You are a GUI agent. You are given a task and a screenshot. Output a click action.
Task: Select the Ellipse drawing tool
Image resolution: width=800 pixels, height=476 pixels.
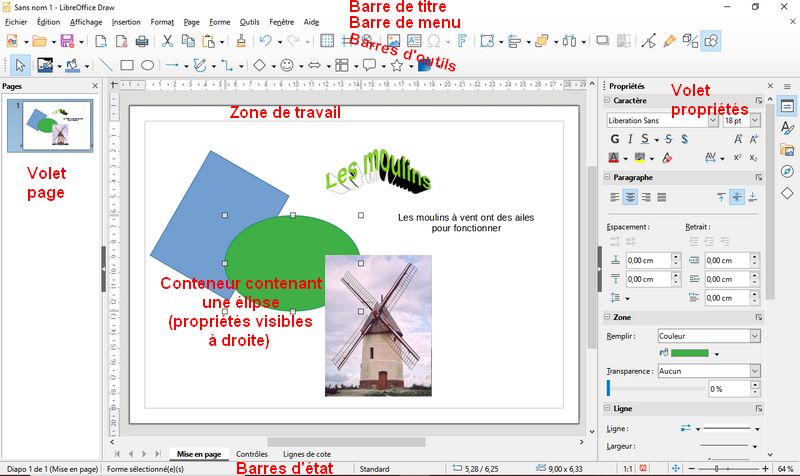(147, 65)
